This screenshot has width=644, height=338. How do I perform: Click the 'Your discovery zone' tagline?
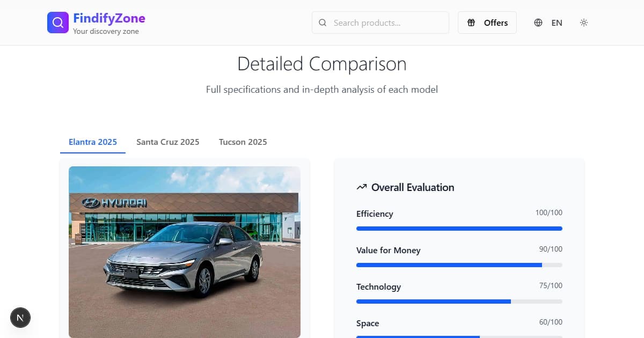(106, 31)
